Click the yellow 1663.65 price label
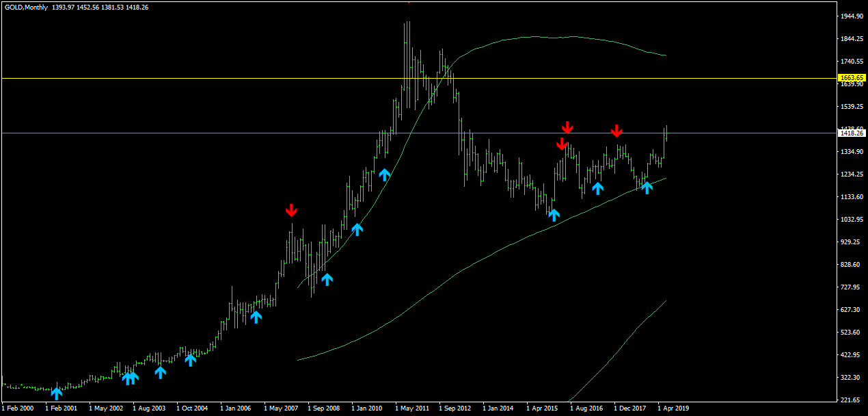868x416 pixels. click(852, 78)
